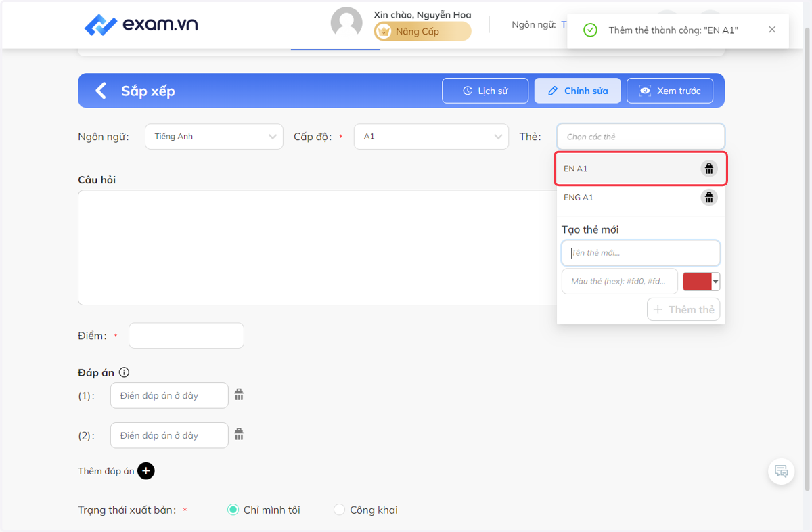Viewport: 812px width, 532px height.
Task: Delete answer (1) with trash icon
Action: 239,395
